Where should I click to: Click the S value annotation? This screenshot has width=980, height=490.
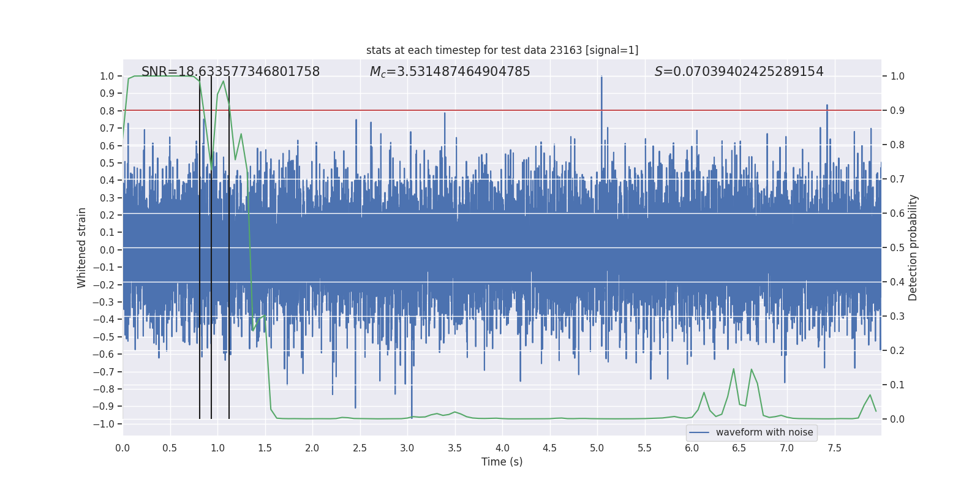point(739,72)
